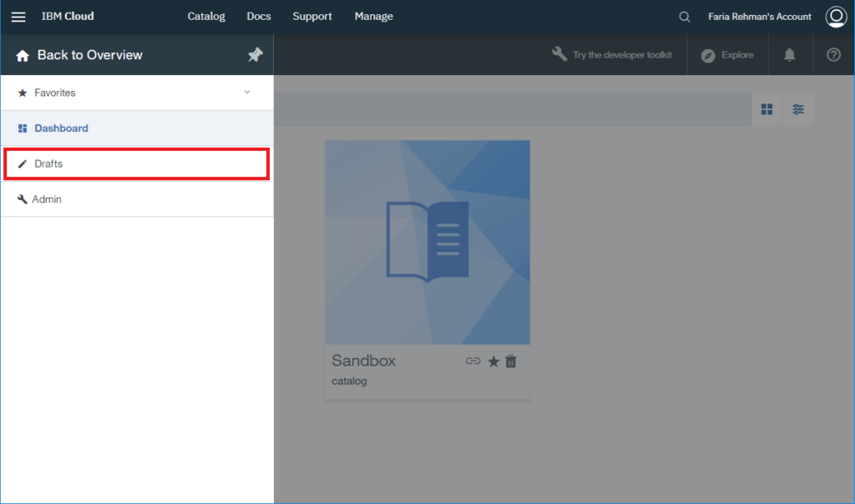The height and width of the screenshot is (504, 855).
Task: Open the Catalog menu item
Action: 205,16
